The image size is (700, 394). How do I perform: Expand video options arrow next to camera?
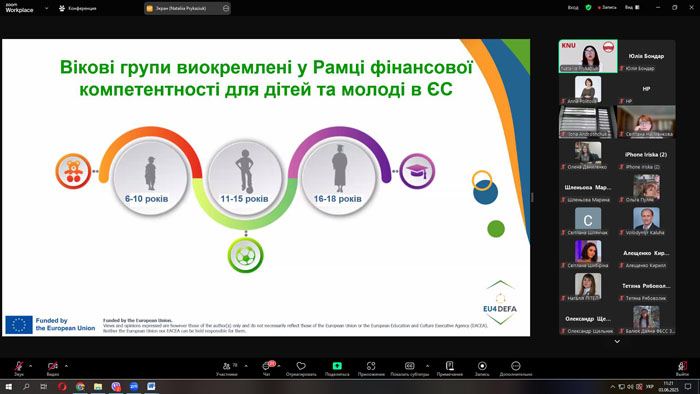click(x=66, y=366)
